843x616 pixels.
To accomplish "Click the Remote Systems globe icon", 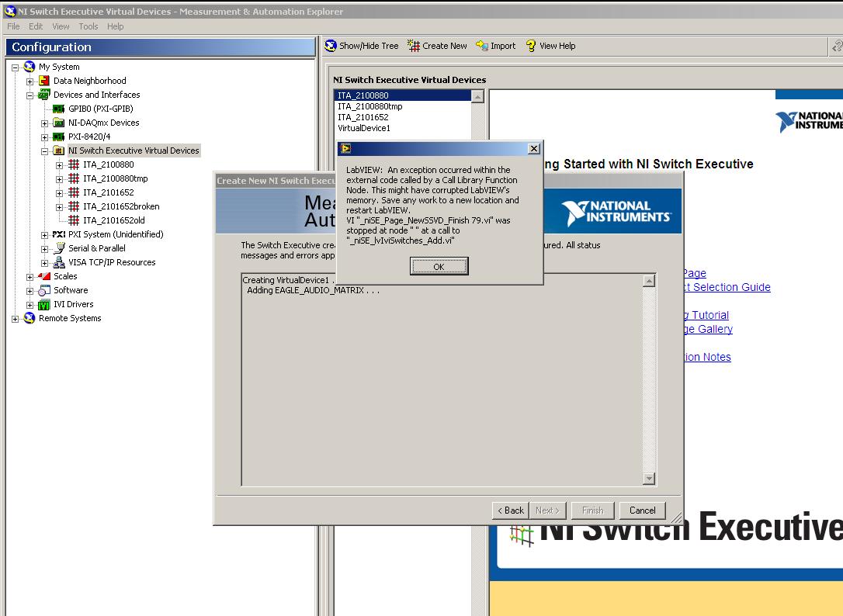I will [29, 318].
